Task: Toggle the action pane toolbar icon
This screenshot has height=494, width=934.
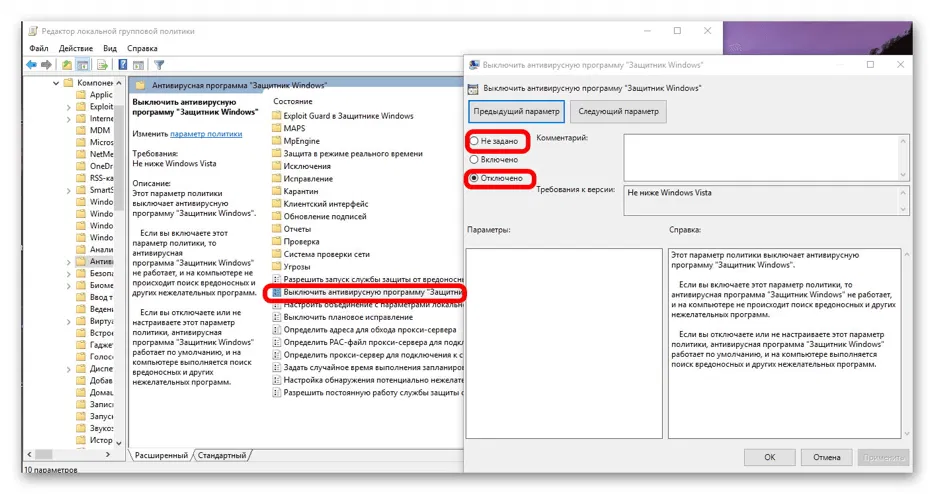Action: (x=138, y=65)
